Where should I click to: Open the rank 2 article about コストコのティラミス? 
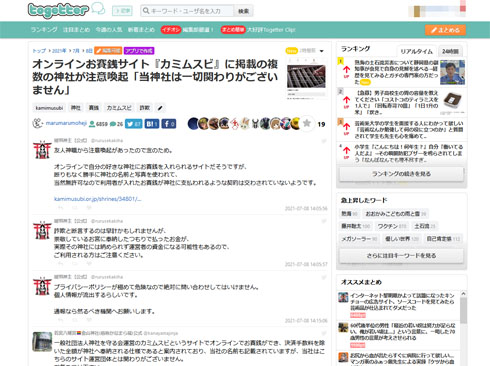(397, 102)
